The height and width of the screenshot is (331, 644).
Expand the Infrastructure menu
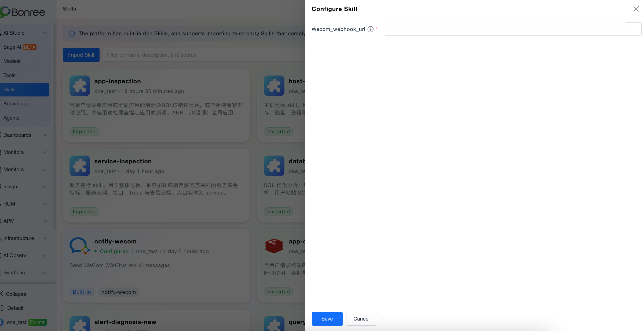coord(45,238)
